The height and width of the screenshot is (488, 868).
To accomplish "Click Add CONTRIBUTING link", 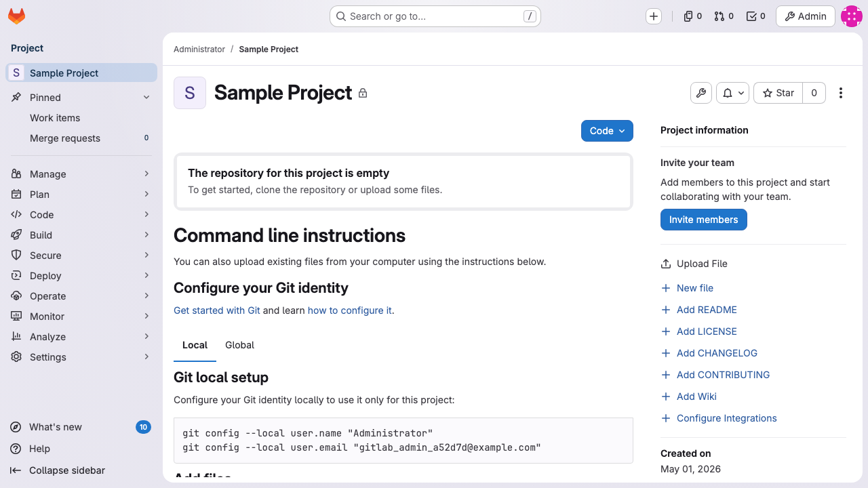I will click(x=715, y=375).
